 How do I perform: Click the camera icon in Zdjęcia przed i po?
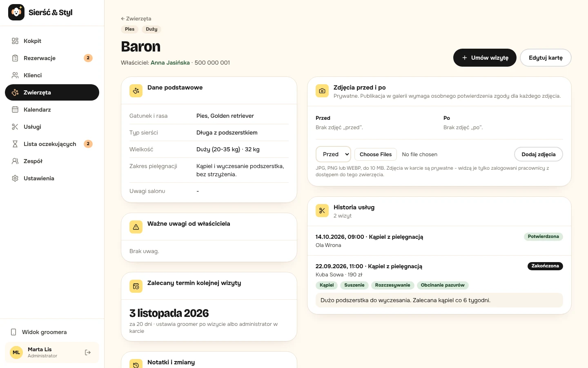pyautogui.click(x=322, y=91)
